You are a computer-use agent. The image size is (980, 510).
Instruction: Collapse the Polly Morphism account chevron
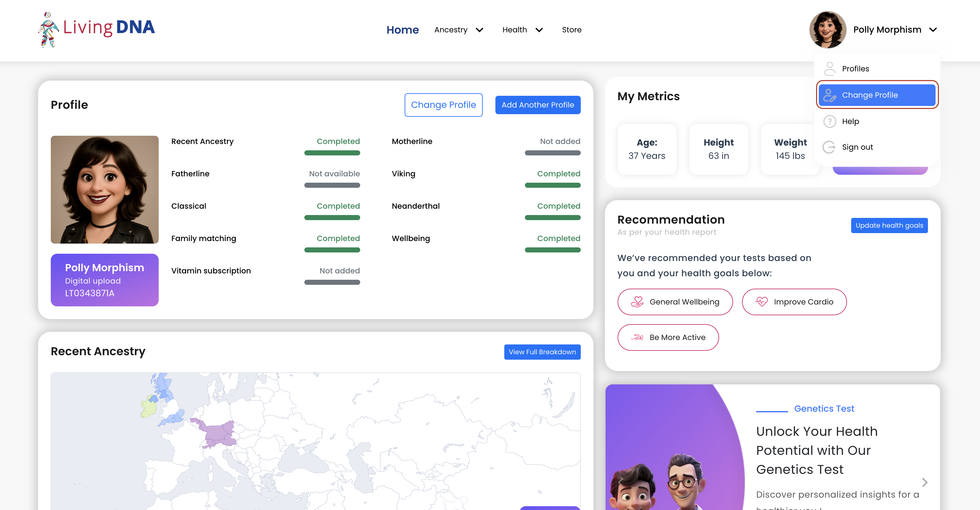tap(933, 30)
